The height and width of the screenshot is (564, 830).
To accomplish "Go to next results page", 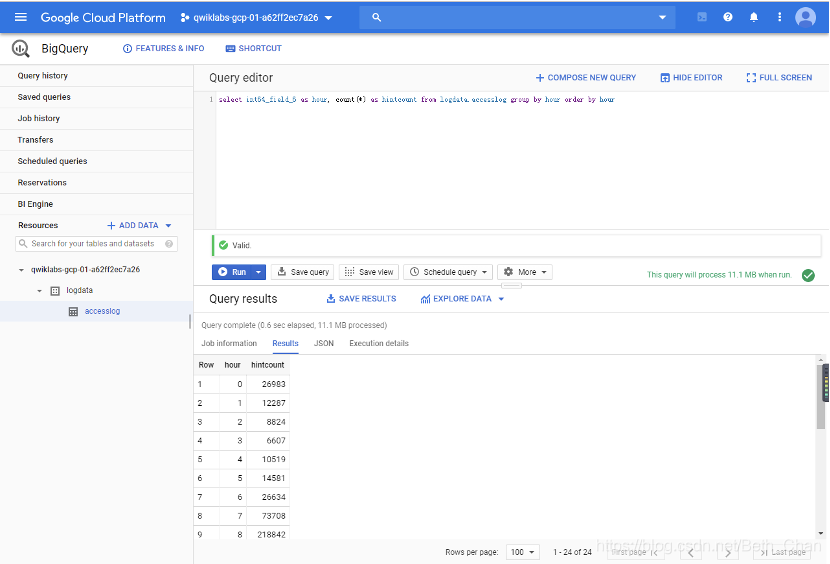I will click(x=728, y=553).
